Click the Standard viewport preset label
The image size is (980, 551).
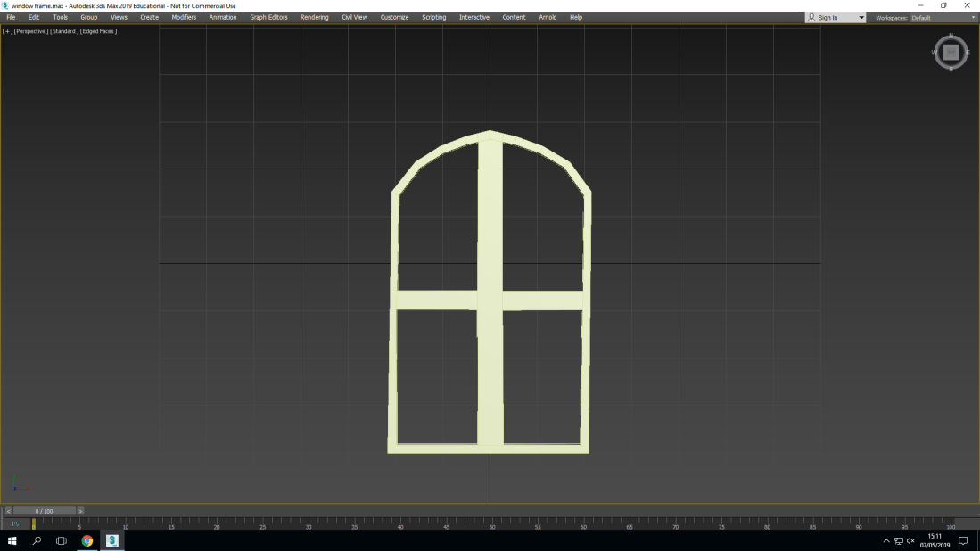63,31
